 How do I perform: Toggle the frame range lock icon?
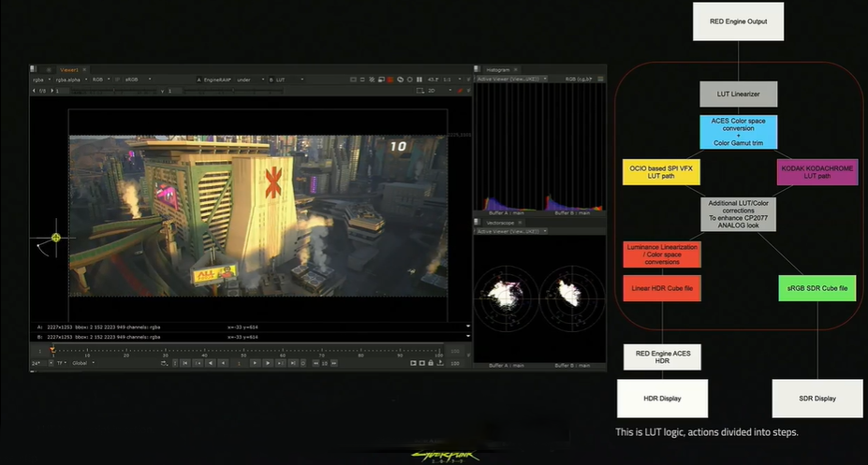click(431, 363)
